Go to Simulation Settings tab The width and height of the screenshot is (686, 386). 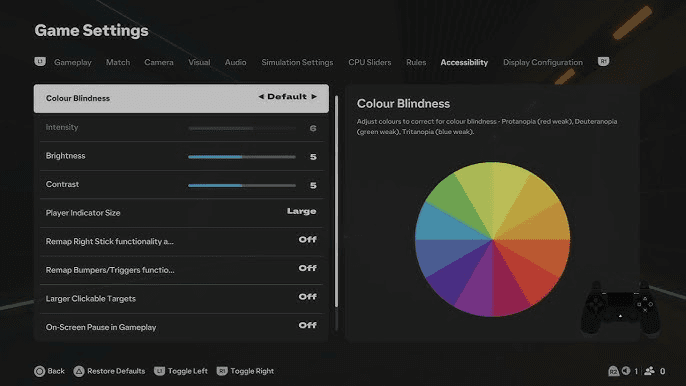point(297,62)
